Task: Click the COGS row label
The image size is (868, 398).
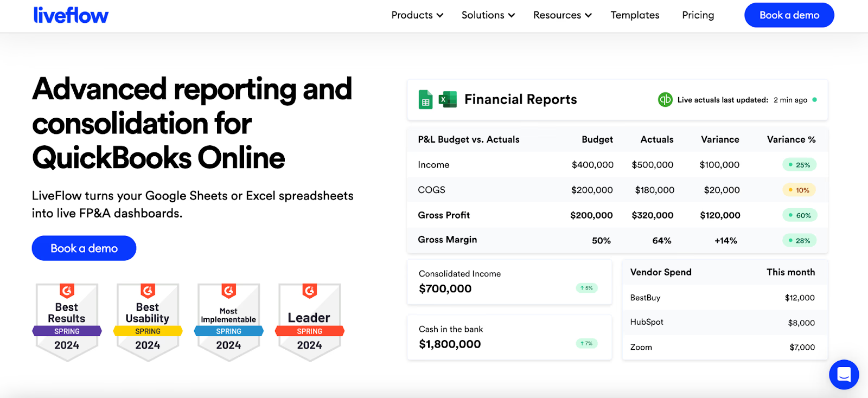Action: (x=431, y=190)
